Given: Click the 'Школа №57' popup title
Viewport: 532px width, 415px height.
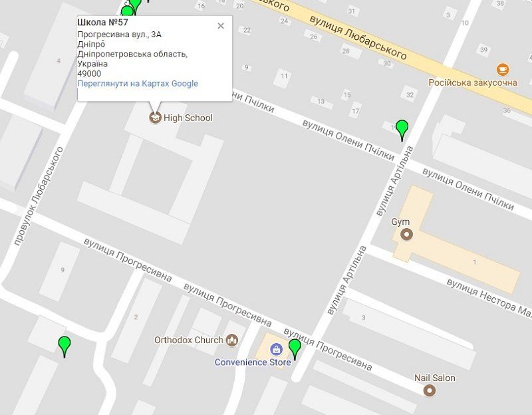Looking at the screenshot, I should click(x=103, y=23).
